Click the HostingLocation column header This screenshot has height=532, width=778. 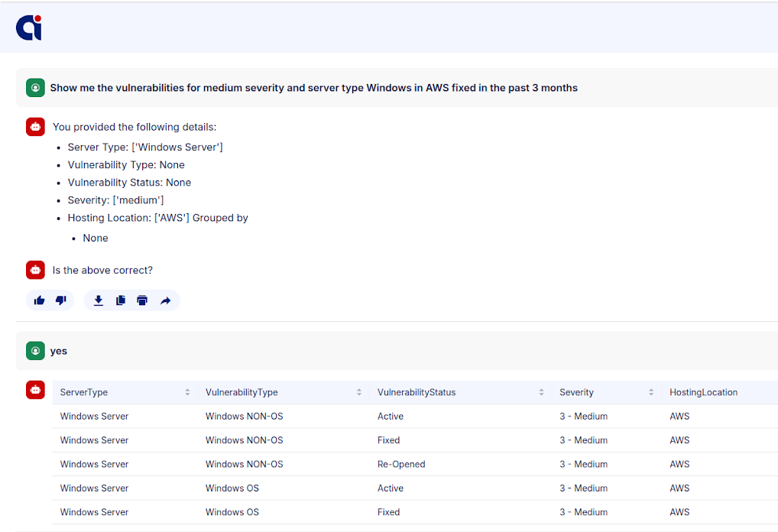click(x=703, y=392)
